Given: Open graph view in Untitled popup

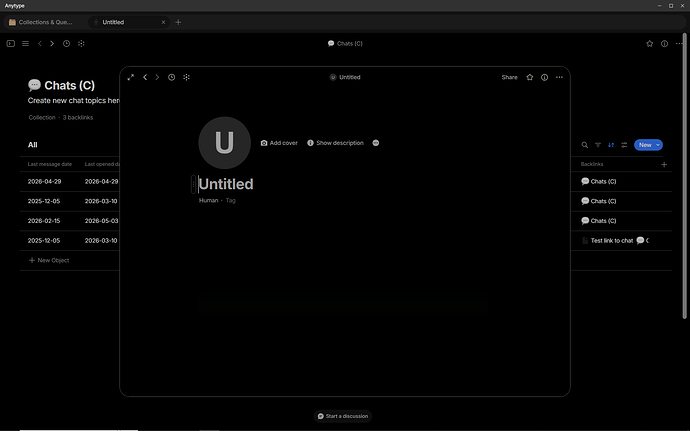Looking at the screenshot, I should tap(187, 77).
